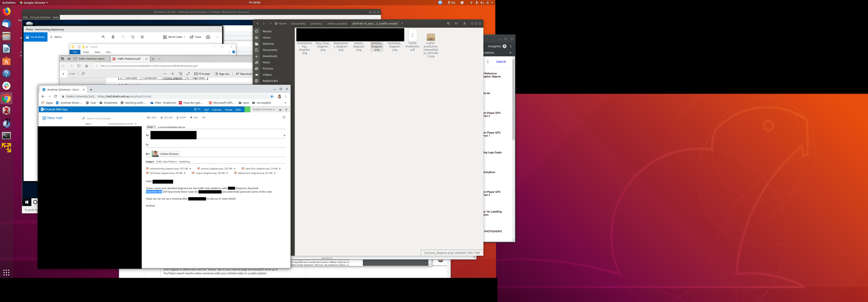Click the incognito window vertical scrollbar

click(x=513, y=100)
